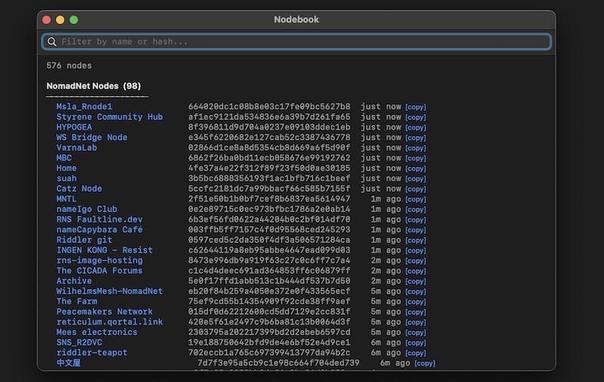The width and height of the screenshot is (604, 382).
Task: Copy hash for Styrene Community Hub
Action: pos(416,117)
